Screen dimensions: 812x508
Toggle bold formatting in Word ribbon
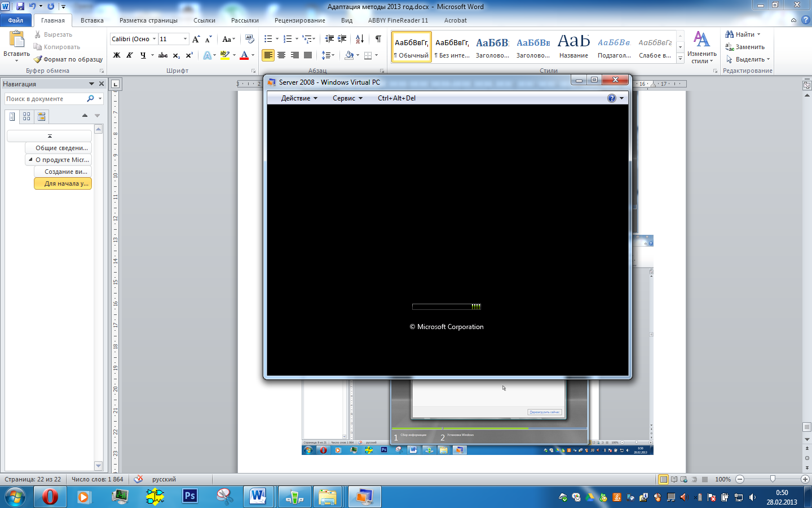pos(117,55)
